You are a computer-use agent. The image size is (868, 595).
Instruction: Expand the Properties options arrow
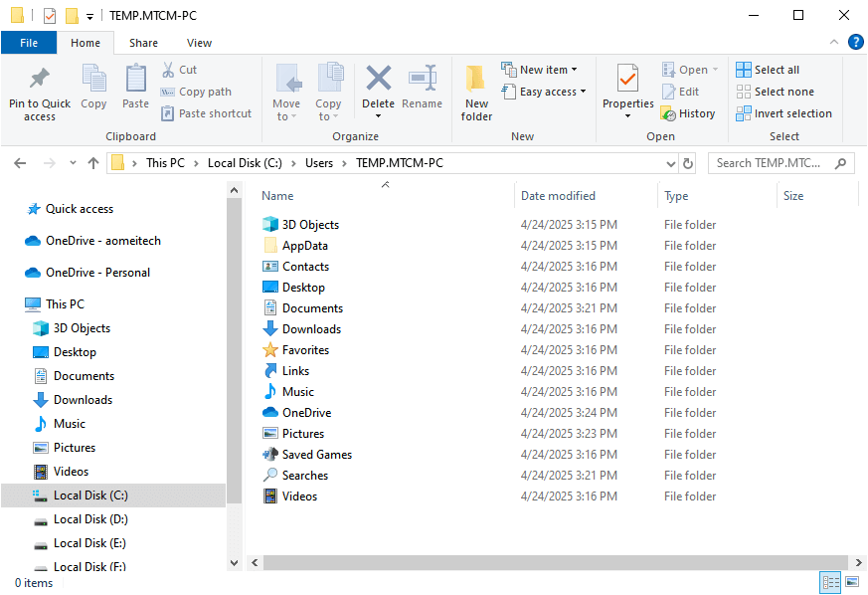pos(627,116)
